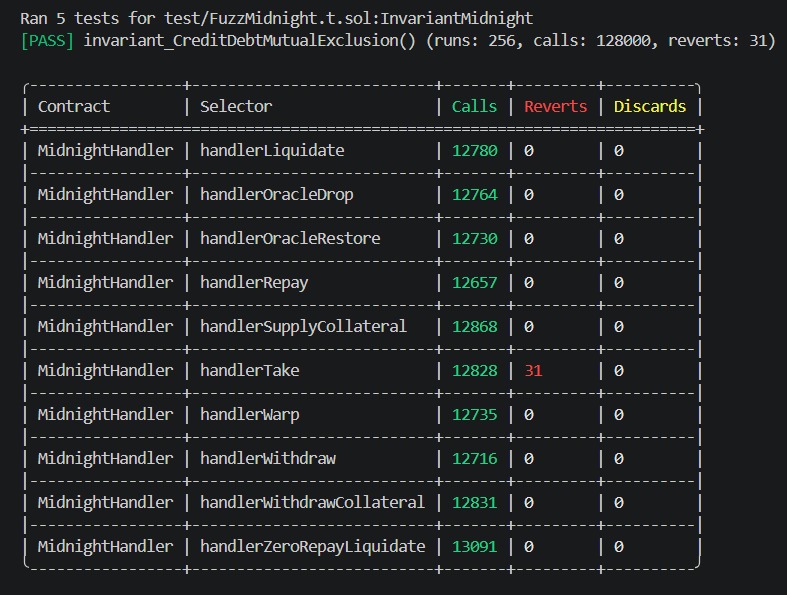Select the handlerLiquidate selector cell
This screenshot has width=787, height=595.
272,151
